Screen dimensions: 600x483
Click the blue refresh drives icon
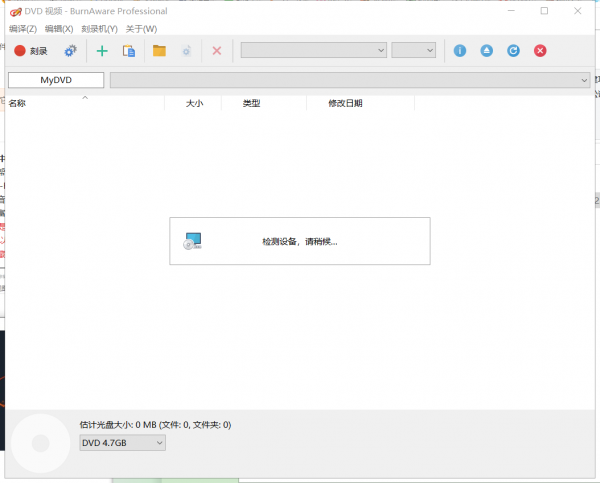click(513, 51)
